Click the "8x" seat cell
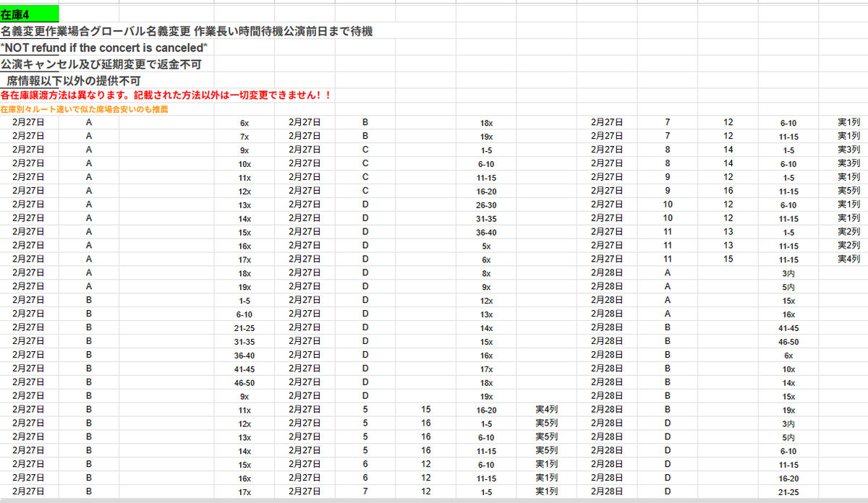The image size is (868, 503). [x=487, y=273]
